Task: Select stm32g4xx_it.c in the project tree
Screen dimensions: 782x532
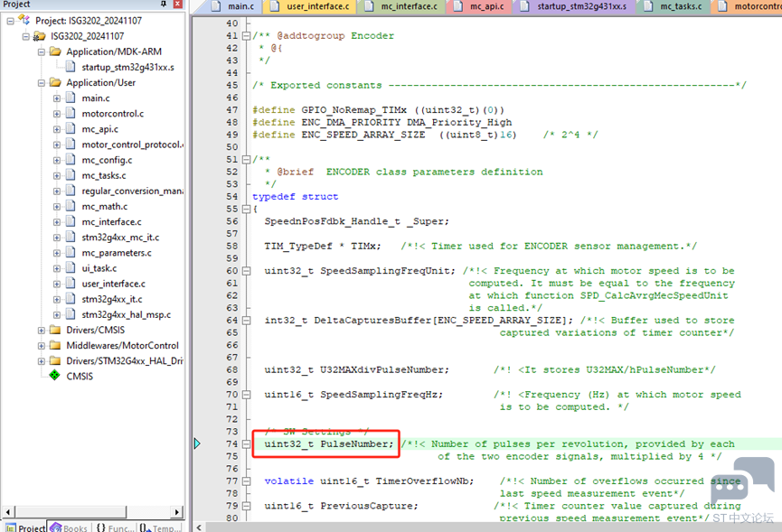Action: point(112,299)
